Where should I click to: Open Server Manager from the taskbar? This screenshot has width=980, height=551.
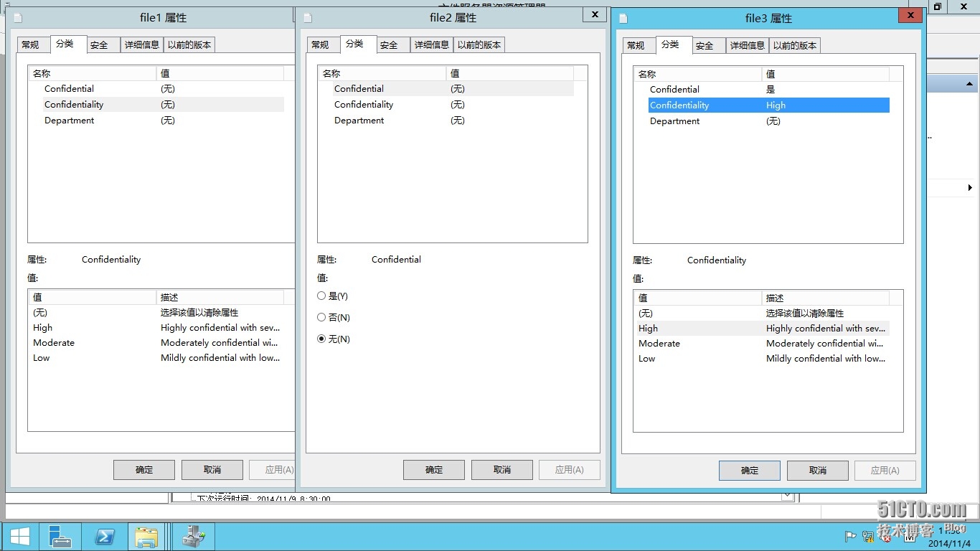coord(60,537)
